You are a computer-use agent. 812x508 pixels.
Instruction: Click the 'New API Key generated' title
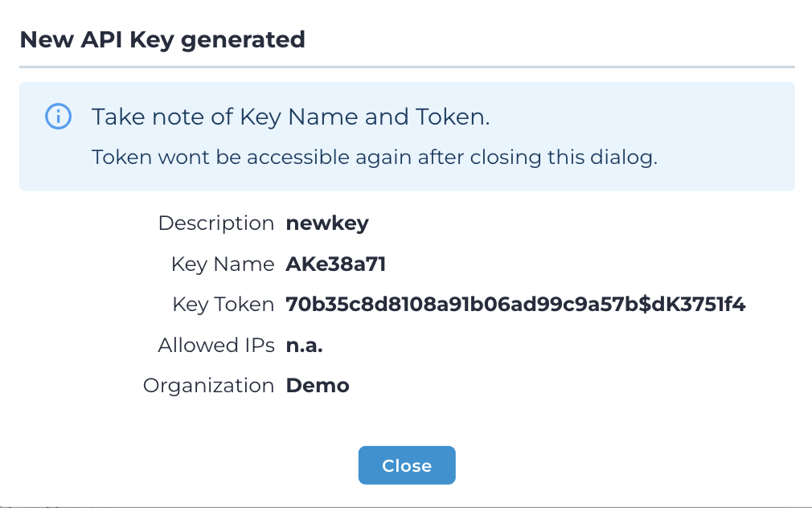point(162,39)
